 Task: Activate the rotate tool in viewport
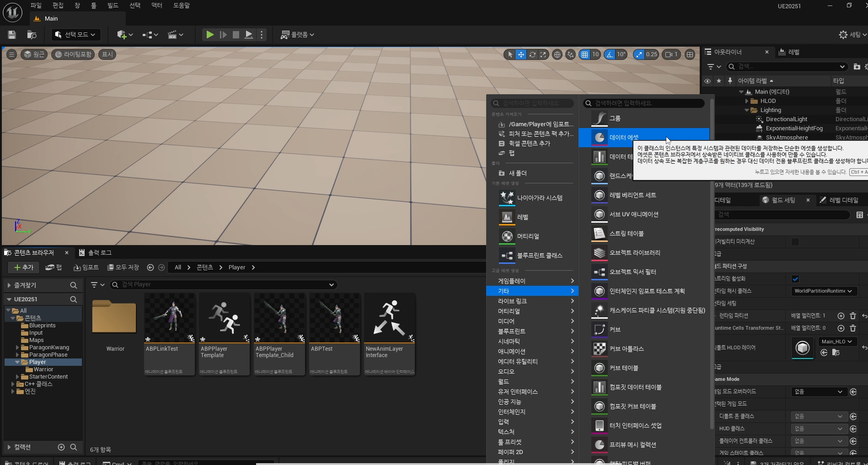click(x=532, y=54)
